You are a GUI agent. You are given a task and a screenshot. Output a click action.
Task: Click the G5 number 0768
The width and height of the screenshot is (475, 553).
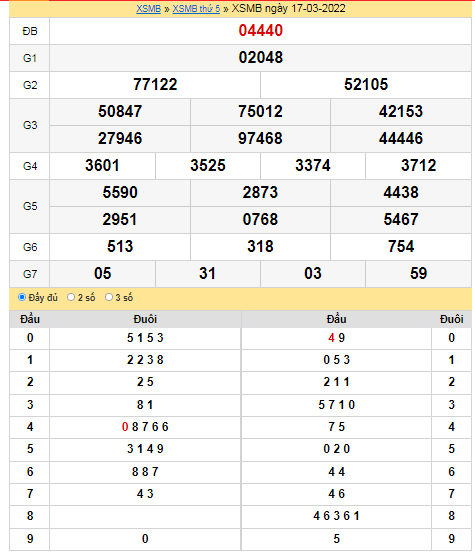260,219
